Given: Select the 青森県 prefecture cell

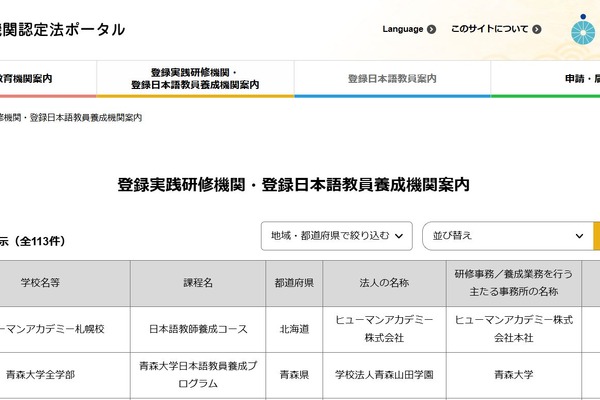Looking at the screenshot, I should 294,376.
